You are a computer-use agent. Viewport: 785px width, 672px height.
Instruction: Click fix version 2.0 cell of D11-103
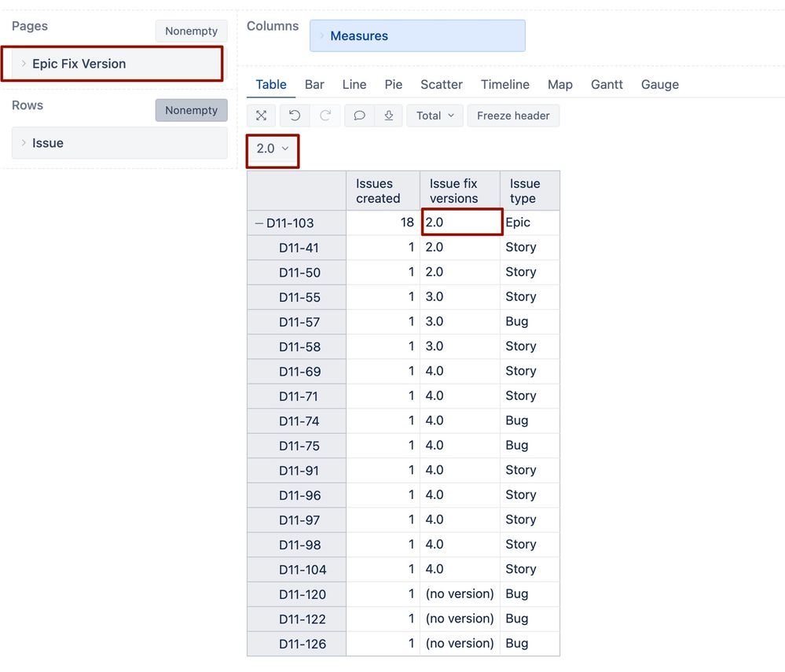coord(461,222)
